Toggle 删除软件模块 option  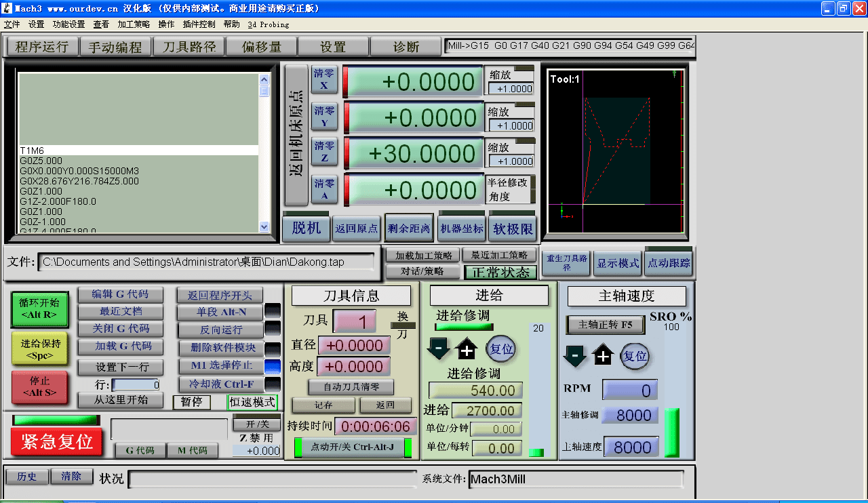(x=221, y=348)
